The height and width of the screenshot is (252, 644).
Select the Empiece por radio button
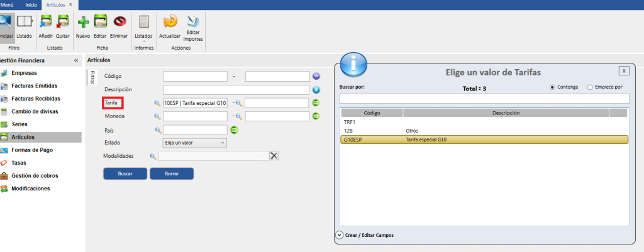(589, 87)
